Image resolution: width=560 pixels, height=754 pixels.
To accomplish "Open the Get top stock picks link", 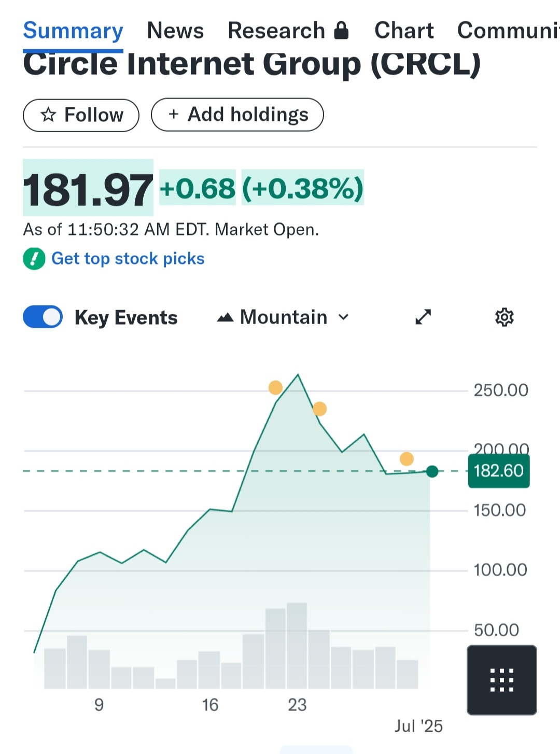I will pyautogui.click(x=128, y=259).
